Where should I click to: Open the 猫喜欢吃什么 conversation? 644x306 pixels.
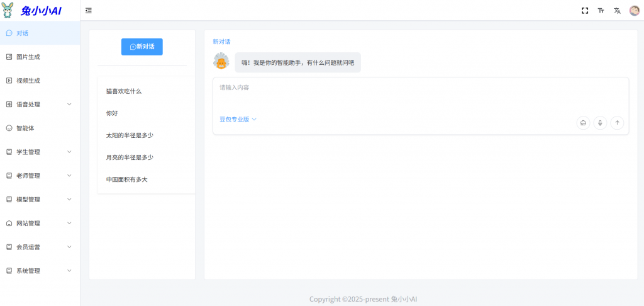[x=124, y=91]
